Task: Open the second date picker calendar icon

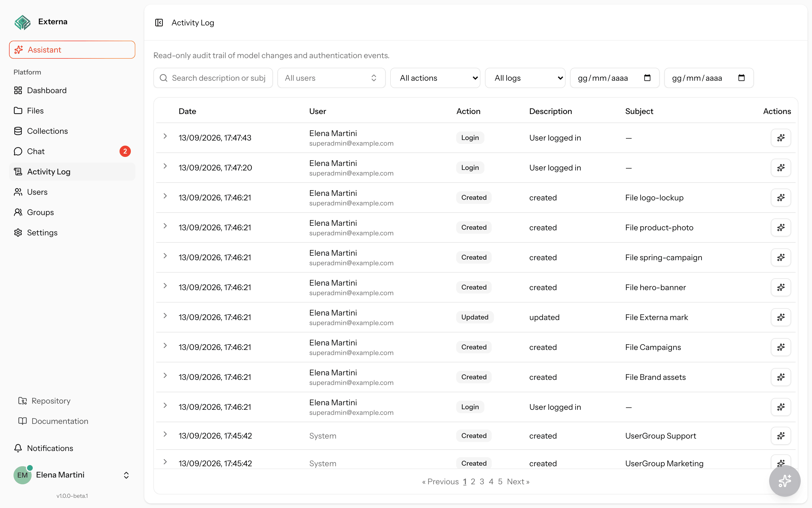Action: [742, 78]
